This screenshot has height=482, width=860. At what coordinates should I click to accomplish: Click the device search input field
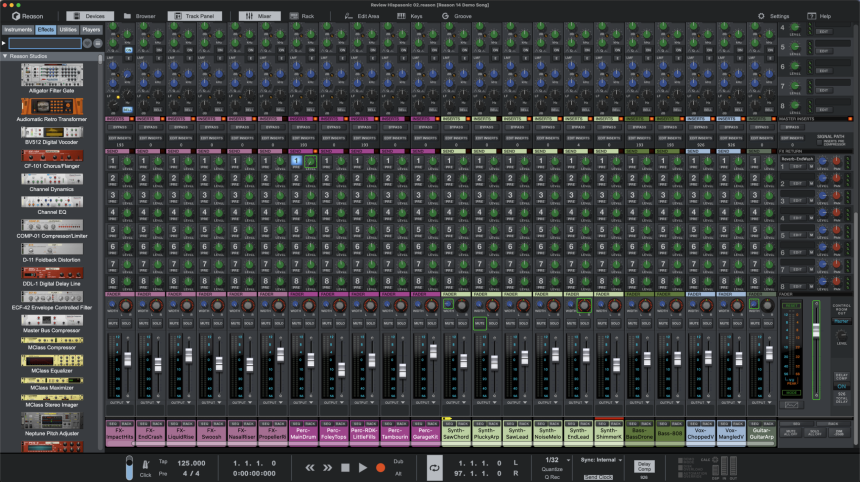coord(45,43)
